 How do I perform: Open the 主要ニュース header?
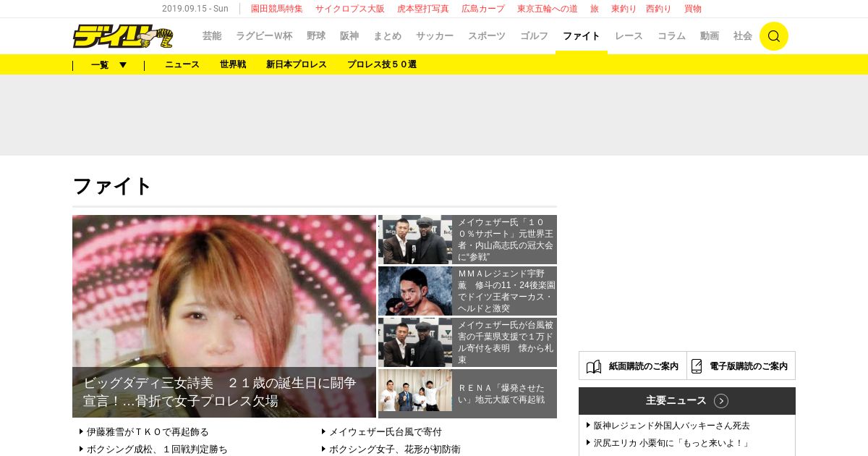click(x=687, y=401)
